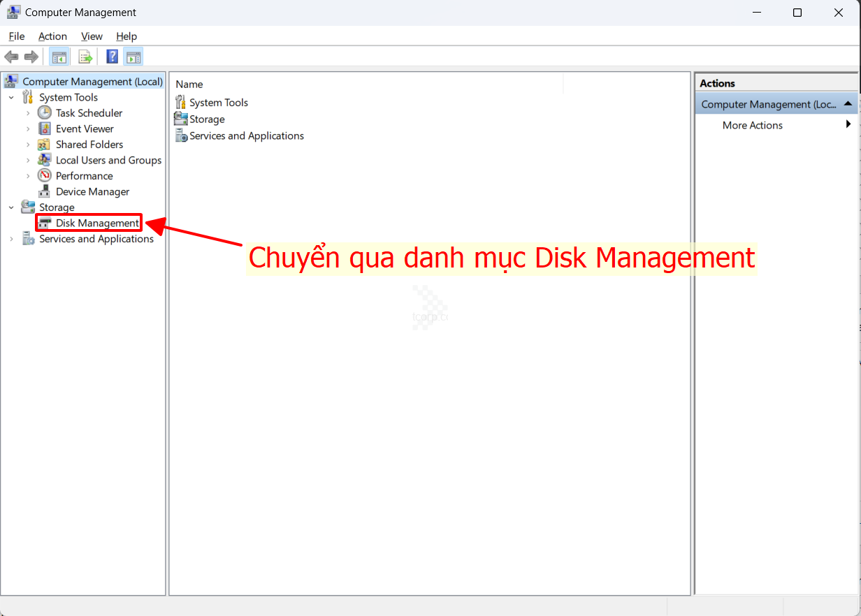Open the Action menu
This screenshot has height=616, width=861.
click(x=52, y=36)
